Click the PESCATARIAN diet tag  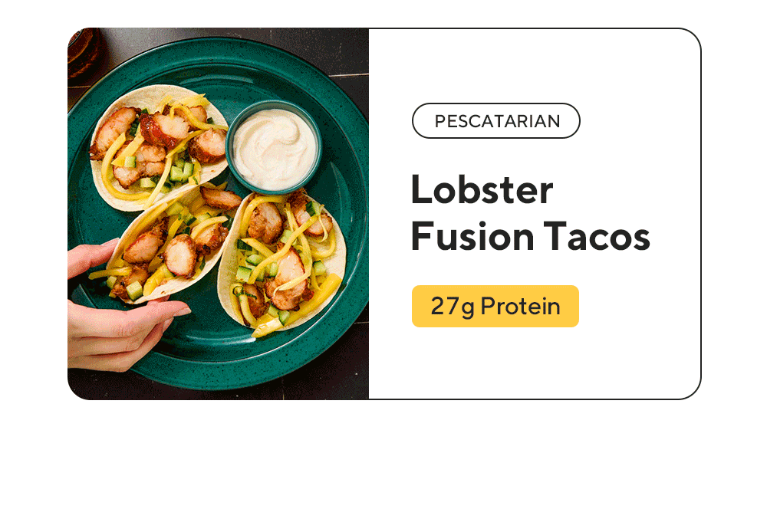(496, 121)
